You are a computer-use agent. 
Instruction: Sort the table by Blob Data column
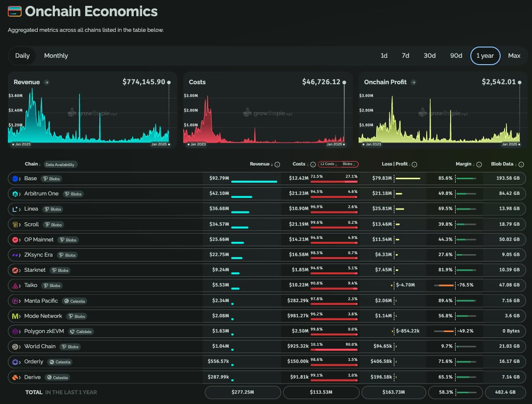tap(502, 164)
